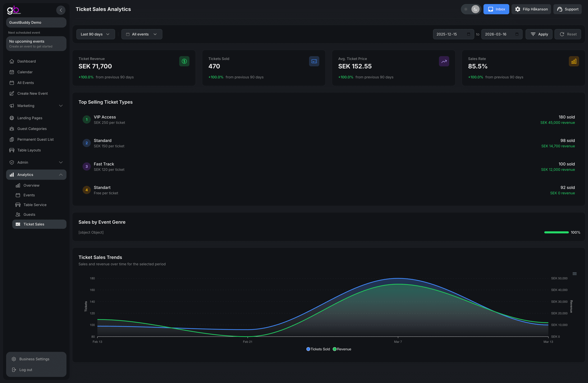Open the All events dropdown
588x383 pixels.
142,34
